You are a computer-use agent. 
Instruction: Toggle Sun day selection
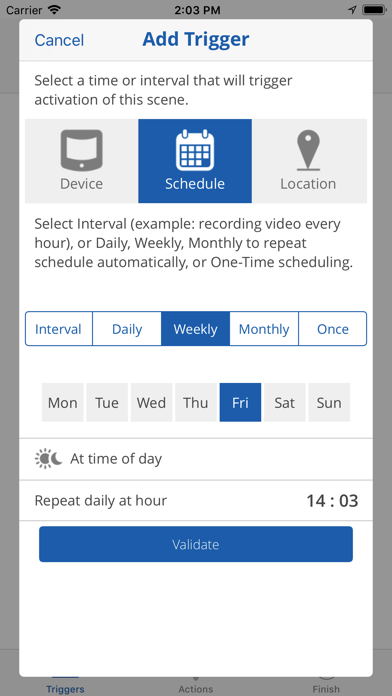coord(329,403)
